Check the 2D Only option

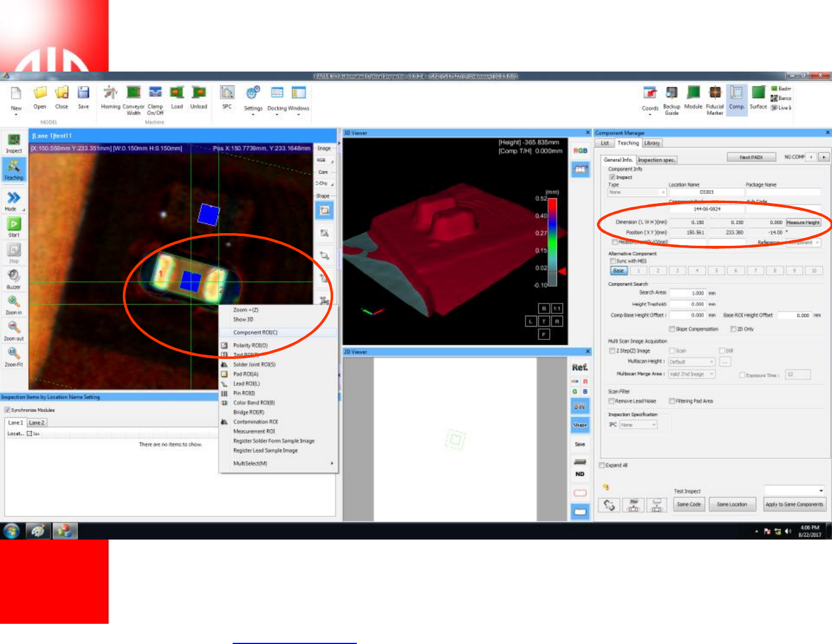coord(733,329)
